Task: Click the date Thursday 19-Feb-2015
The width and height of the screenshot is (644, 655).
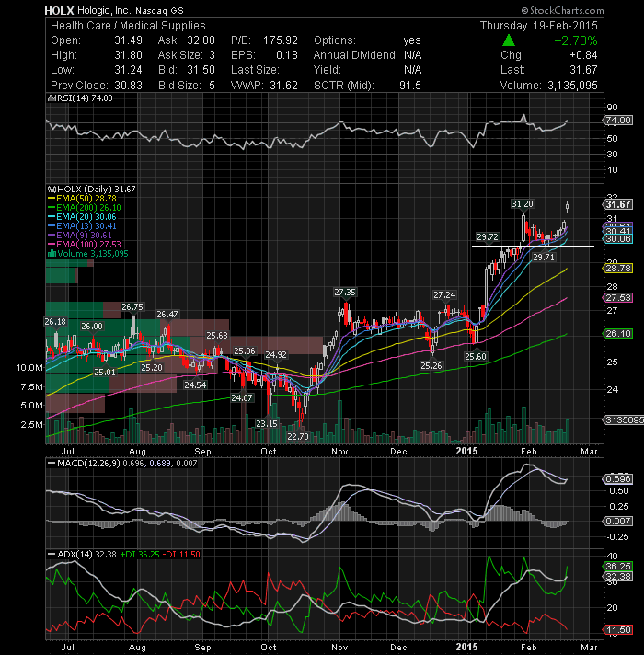Action: pyautogui.click(x=539, y=26)
